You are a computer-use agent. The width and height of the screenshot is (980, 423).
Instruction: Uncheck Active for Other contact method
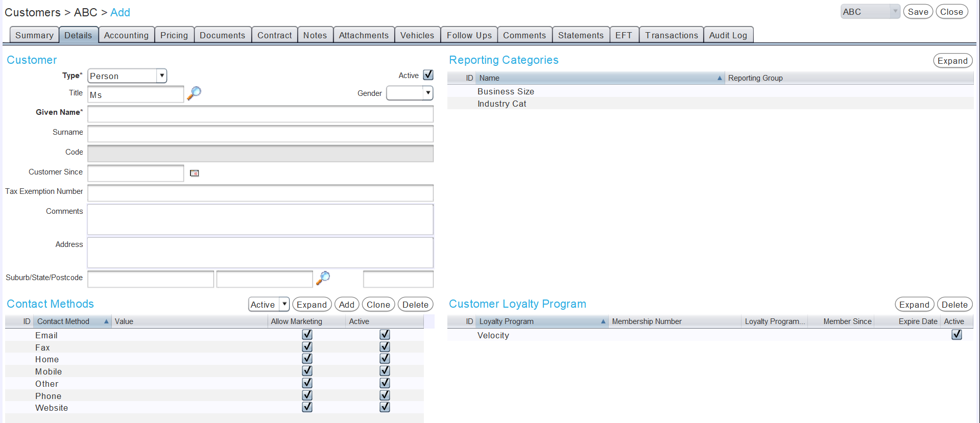pos(385,383)
